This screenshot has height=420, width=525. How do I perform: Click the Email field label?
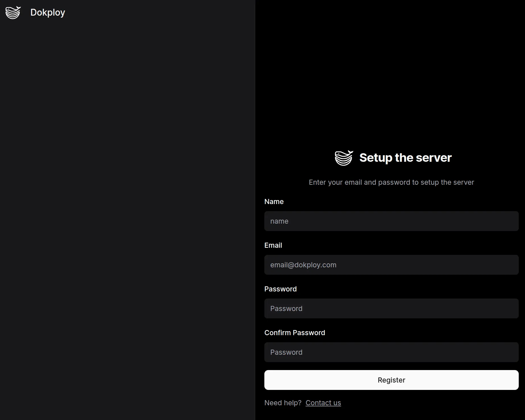pyautogui.click(x=273, y=245)
